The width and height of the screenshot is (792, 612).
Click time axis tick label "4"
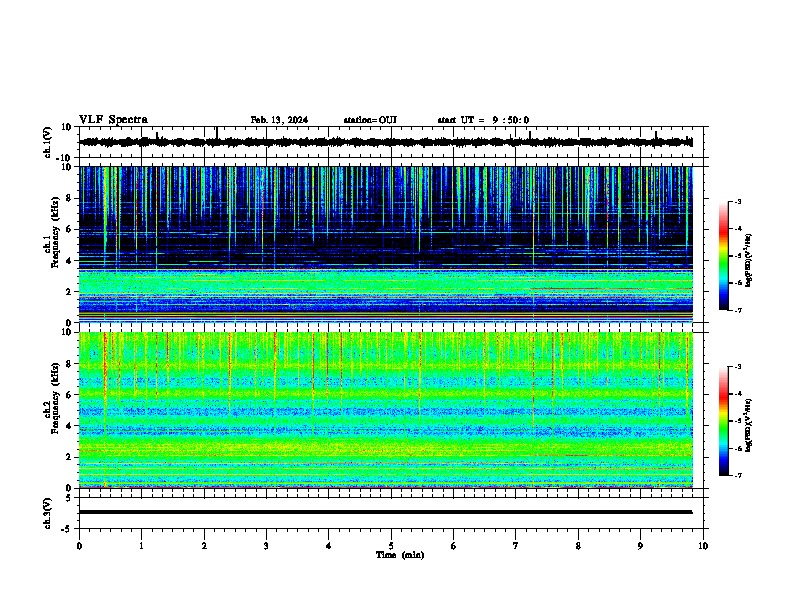328,546
